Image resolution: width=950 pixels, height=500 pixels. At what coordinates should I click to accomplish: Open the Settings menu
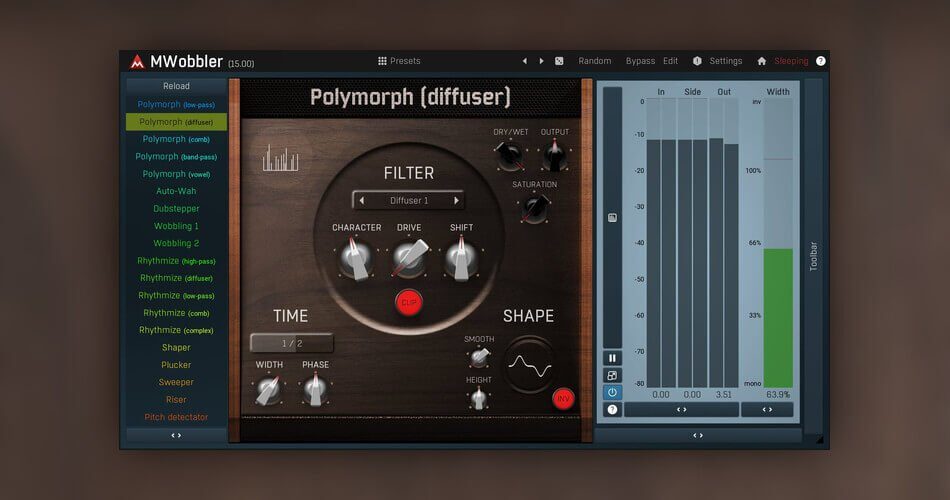click(725, 61)
